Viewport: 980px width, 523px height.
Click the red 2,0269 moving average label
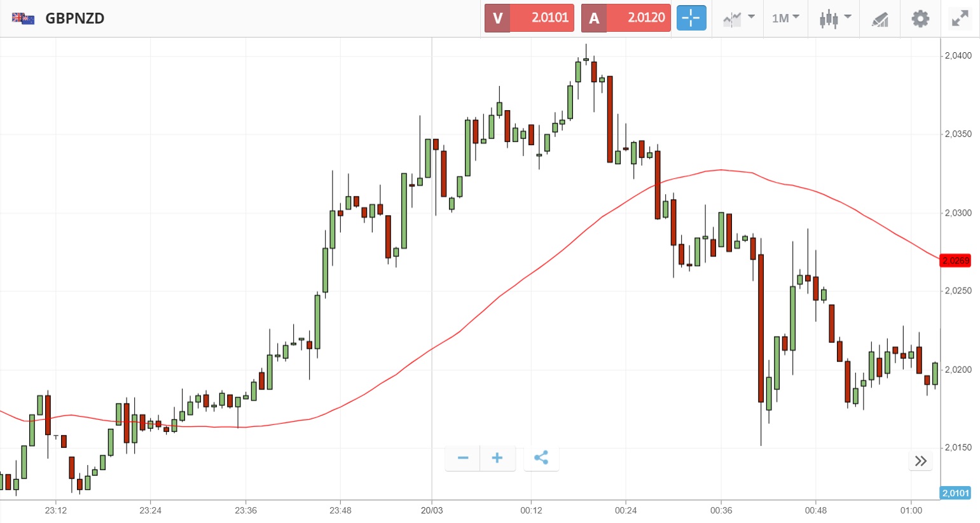955,260
